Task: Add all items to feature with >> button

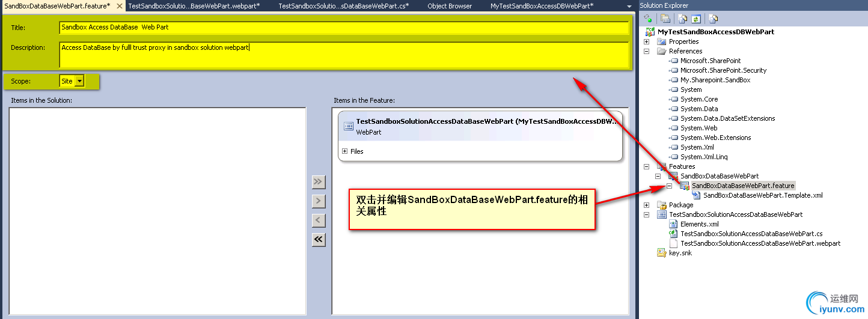Action: pos(319,182)
